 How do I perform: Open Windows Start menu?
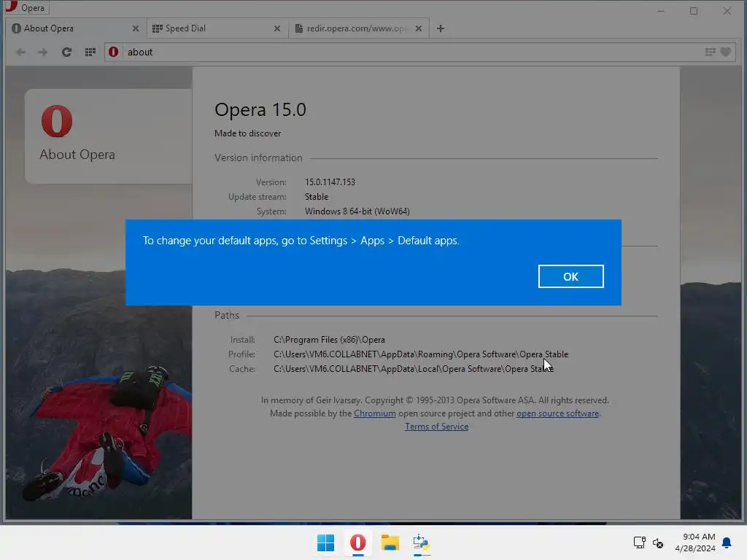click(326, 542)
